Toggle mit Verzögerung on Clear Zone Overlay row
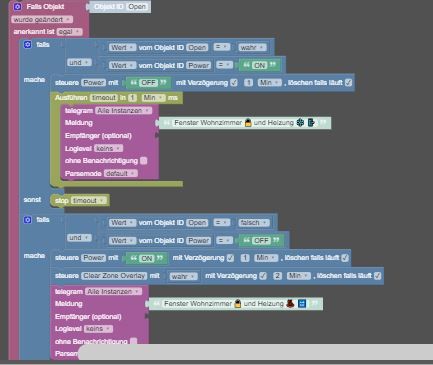This screenshot has height=365, width=433. pyautogui.click(x=263, y=276)
